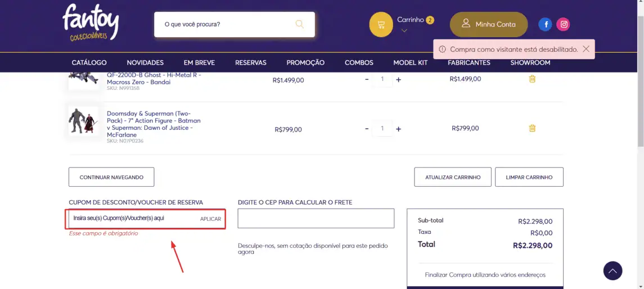Click the Continuar Navegando button
Viewport: 644px width, 289px height.
(111, 177)
